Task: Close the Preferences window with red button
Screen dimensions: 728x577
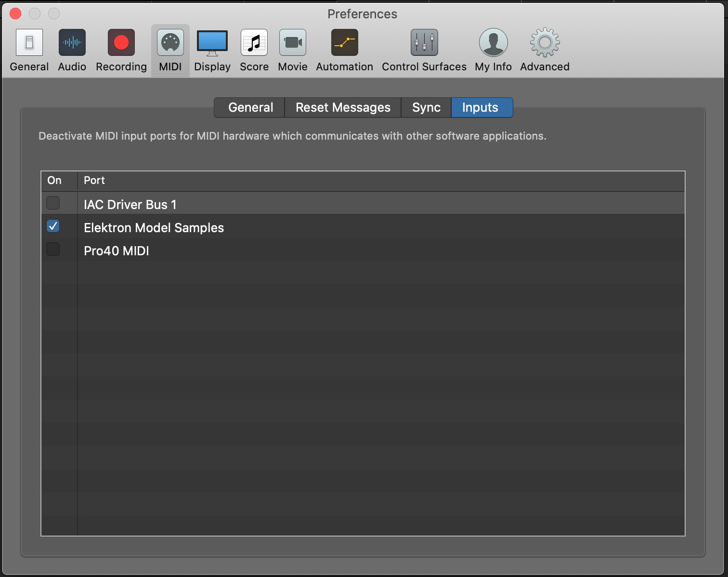Action: (x=15, y=13)
